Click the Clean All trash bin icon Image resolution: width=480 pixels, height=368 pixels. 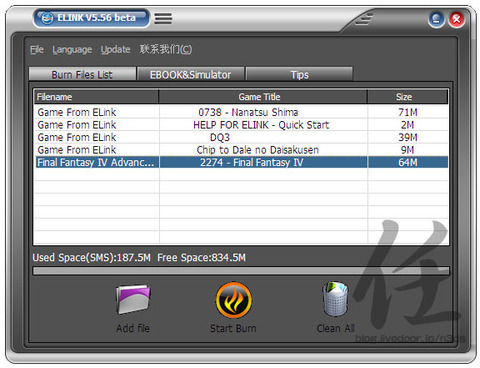pyautogui.click(x=335, y=299)
